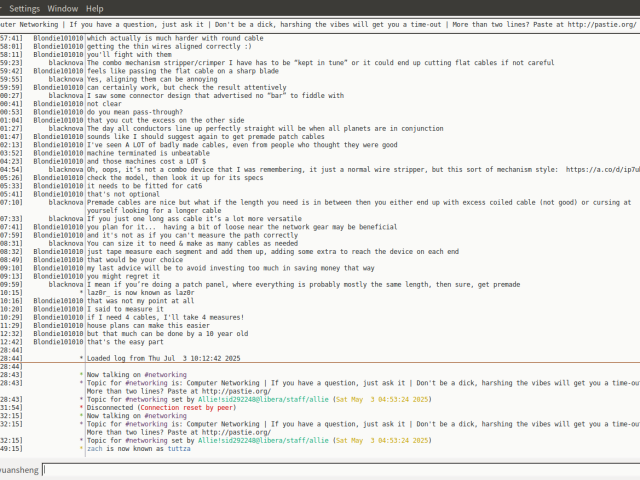Click message 'machine terminated is unbeatable'
Screen dimensions: 640x480
pyautogui.click(x=148, y=153)
